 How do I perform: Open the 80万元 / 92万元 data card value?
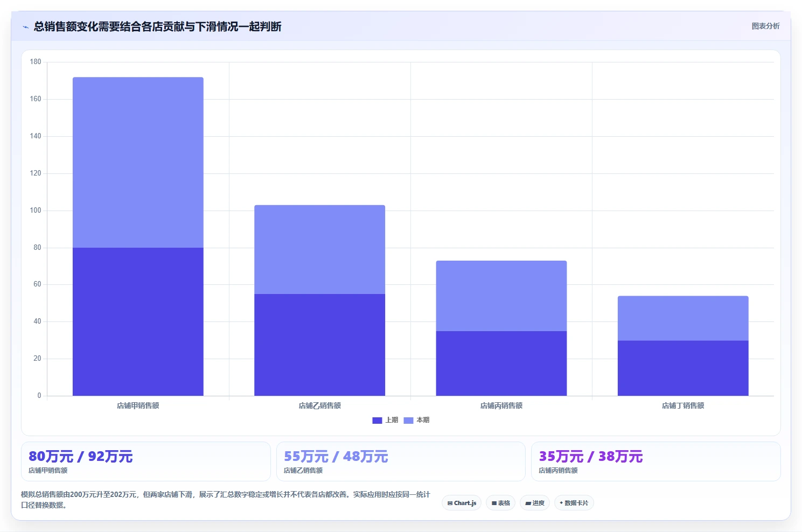tap(81, 457)
